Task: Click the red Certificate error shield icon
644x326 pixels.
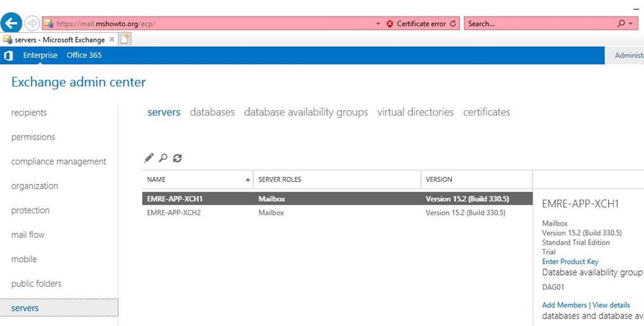Action: pyautogui.click(x=390, y=23)
